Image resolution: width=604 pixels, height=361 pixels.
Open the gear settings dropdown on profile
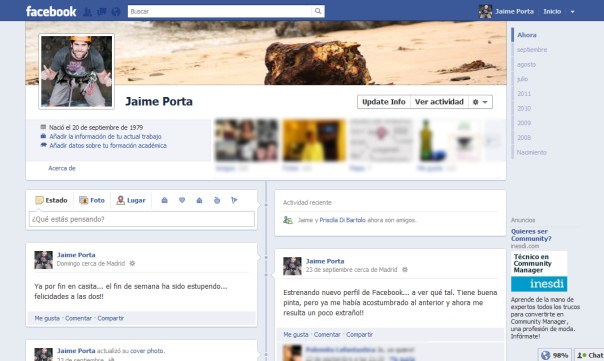pyautogui.click(x=480, y=102)
